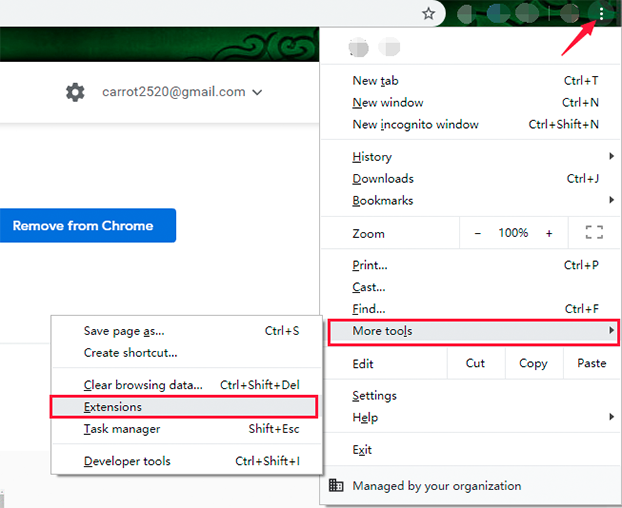Click the 100% zoom value

pos(513,233)
